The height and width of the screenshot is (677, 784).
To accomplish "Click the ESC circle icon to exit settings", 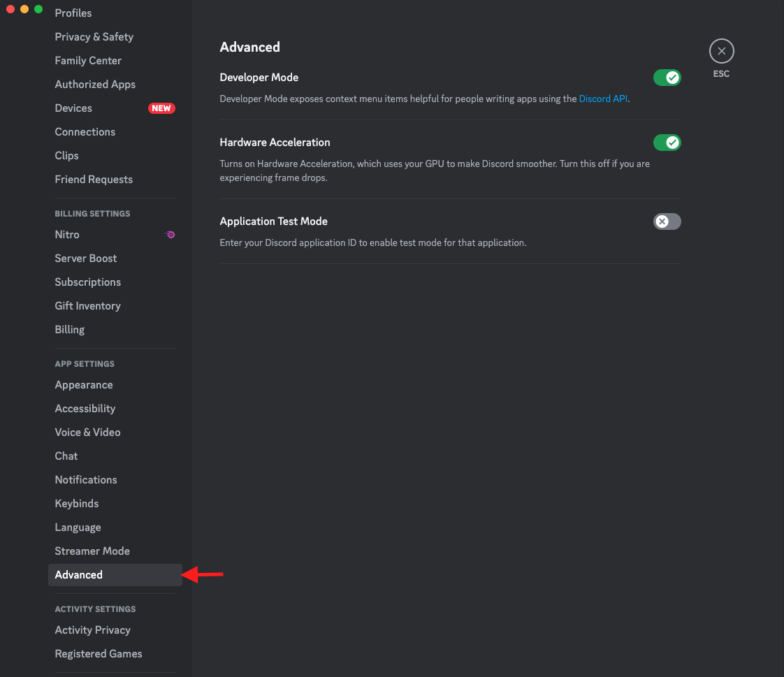I will [x=721, y=50].
